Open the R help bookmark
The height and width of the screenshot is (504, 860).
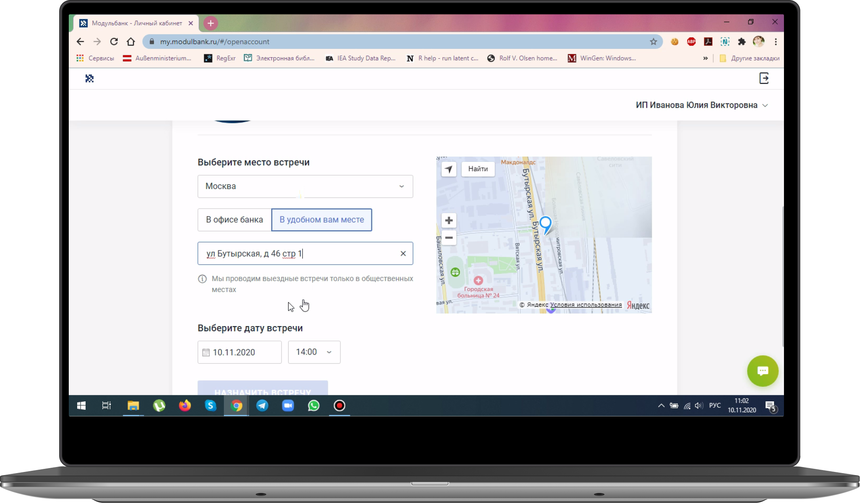442,58
